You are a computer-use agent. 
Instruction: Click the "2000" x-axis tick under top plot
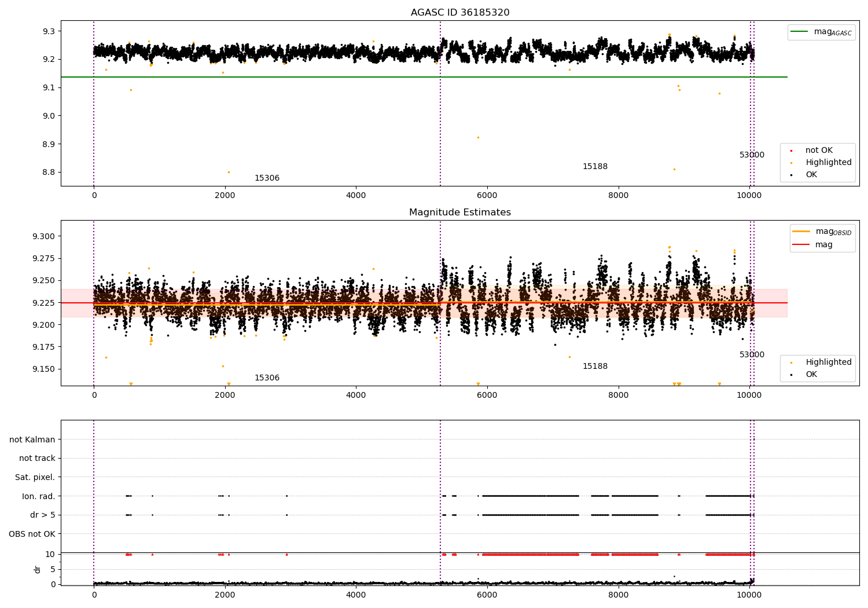click(225, 196)
